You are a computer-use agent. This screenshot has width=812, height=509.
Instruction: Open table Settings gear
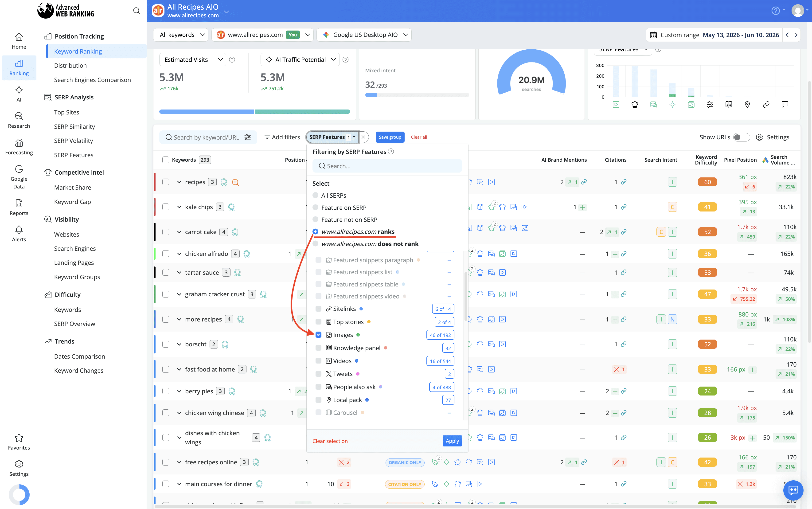(x=759, y=137)
